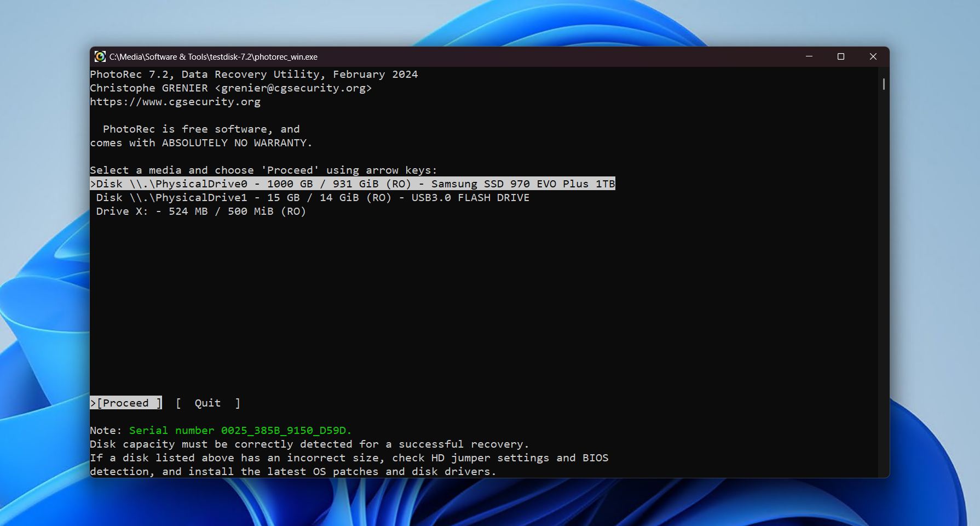
Task: Choose the Drive X: 524 MB entry
Action: pyautogui.click(x=200, y=211)
